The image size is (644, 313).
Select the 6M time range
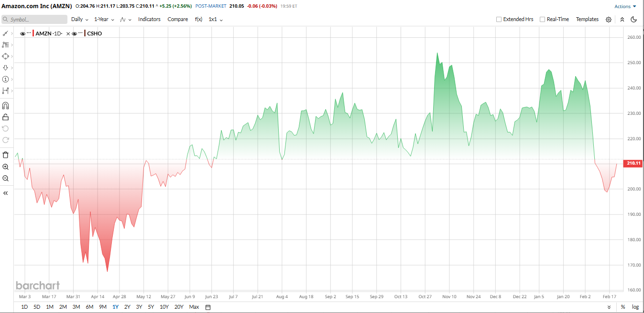tap(89, 307)
